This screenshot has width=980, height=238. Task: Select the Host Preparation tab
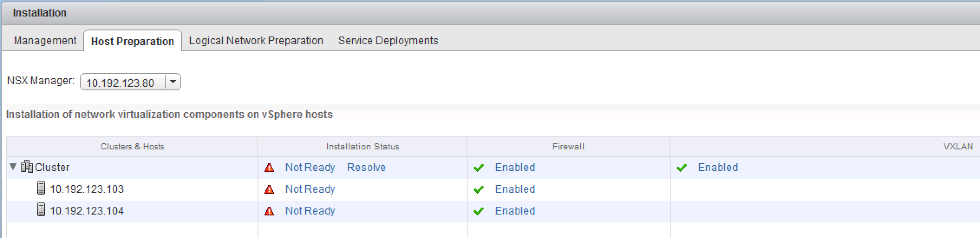coord(132,41)
